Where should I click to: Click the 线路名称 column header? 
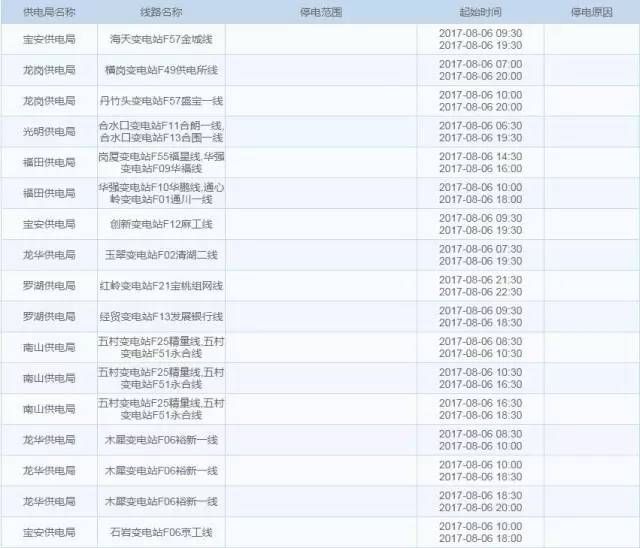[161, 12]
